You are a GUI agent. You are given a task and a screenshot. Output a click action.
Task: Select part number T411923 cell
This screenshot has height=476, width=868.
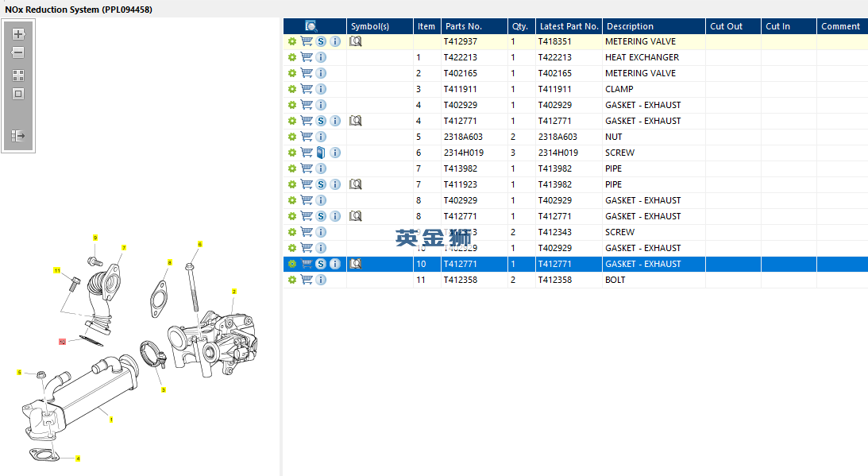point(474,184)
